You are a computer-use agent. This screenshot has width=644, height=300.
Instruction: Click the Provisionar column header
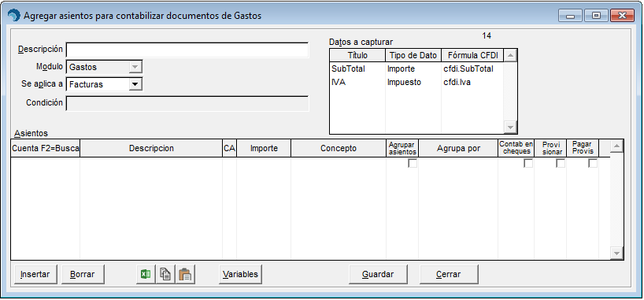(550, 148)
